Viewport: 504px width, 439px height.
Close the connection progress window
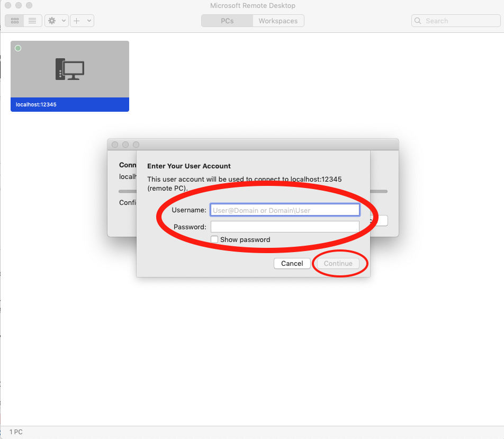point(115,145)
